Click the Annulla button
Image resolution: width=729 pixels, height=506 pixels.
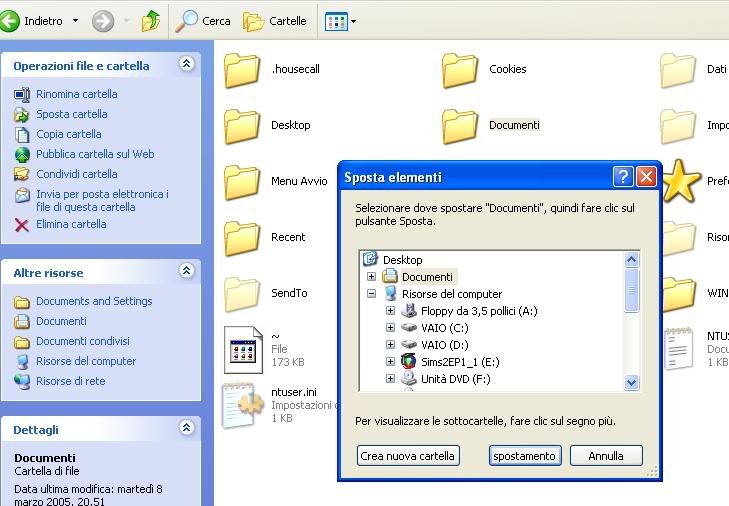tap(606, 456)
